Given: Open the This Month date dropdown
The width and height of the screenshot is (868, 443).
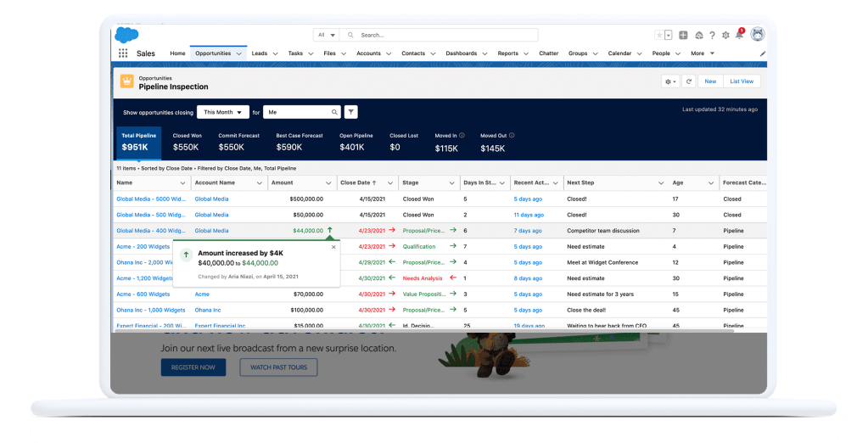Looking at the screenshot, I should point(223,112).
